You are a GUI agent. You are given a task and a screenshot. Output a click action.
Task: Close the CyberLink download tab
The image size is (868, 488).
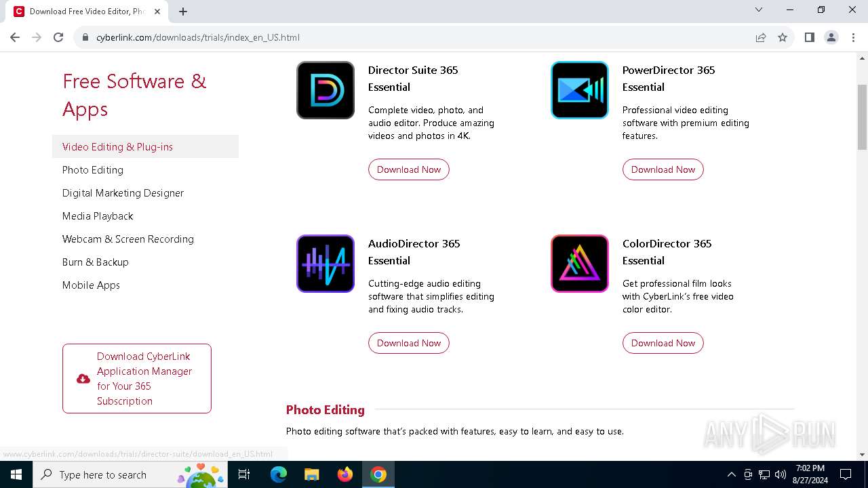[157, 12]
